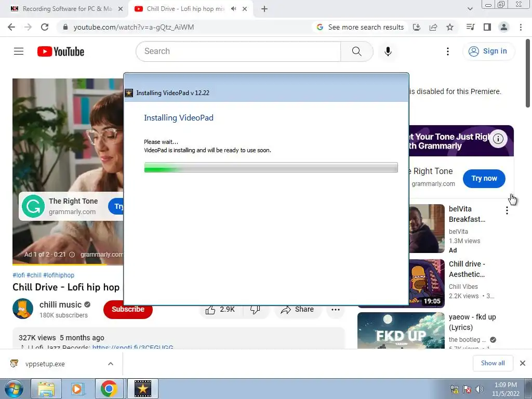Image resolution: width=532 pixels, height=399 pixels.
Task: Expand vppsetup.exe download options chevron
Action: pos(111,364)
